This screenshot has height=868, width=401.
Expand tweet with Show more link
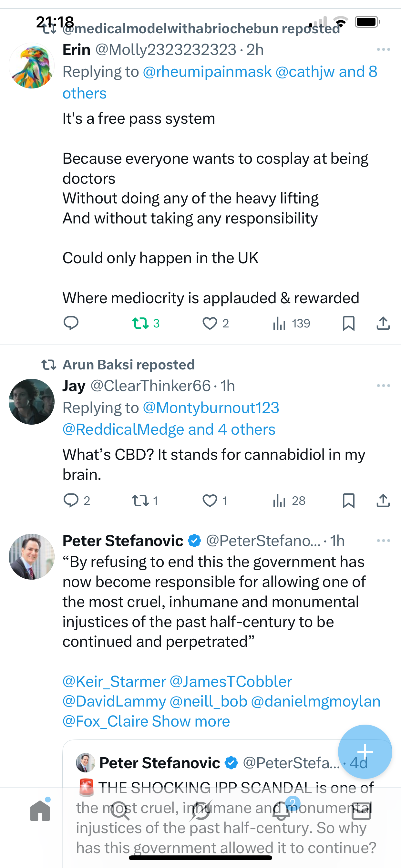[x=191, y=721]
